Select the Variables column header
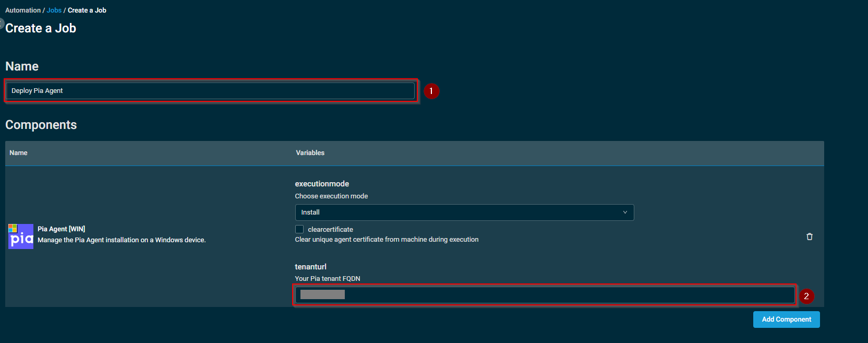Image resolution: width=868 pixels, height=343 pixels. [x=310, y=153]
